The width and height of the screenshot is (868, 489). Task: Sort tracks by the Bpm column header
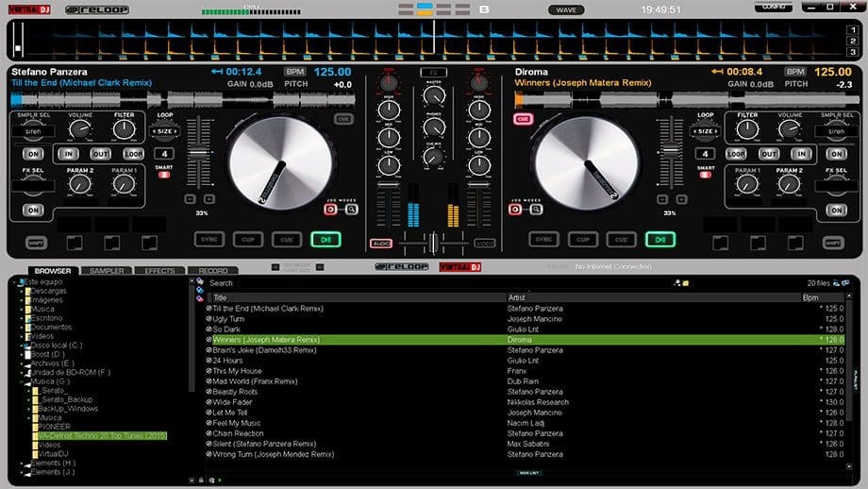[x=823, y=298]
